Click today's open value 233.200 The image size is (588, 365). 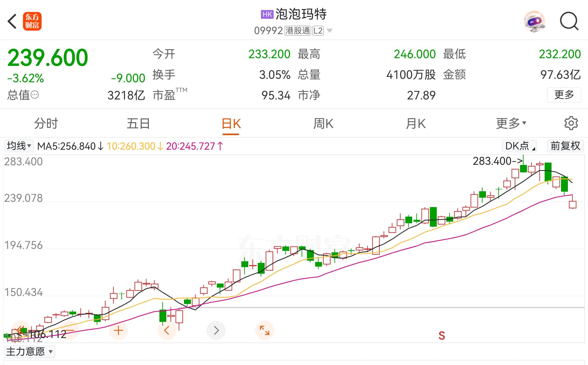(269, 54)
